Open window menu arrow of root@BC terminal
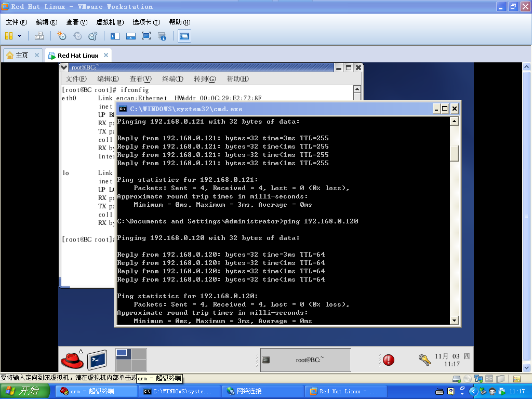 coord(64,68)
